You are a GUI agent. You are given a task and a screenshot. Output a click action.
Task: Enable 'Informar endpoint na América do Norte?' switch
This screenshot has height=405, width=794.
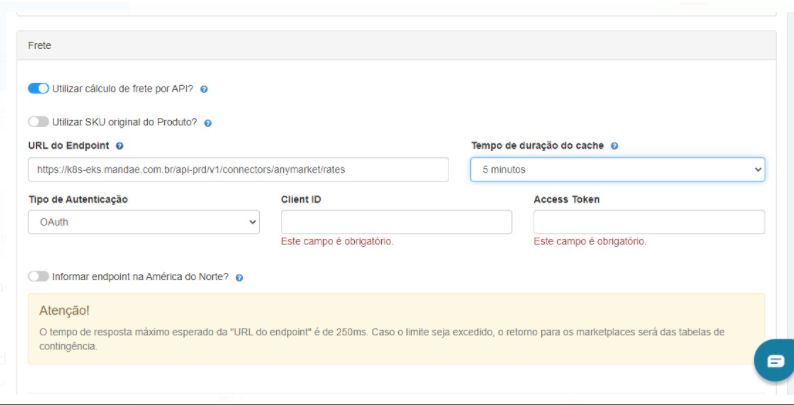click(x=38, y=276)
